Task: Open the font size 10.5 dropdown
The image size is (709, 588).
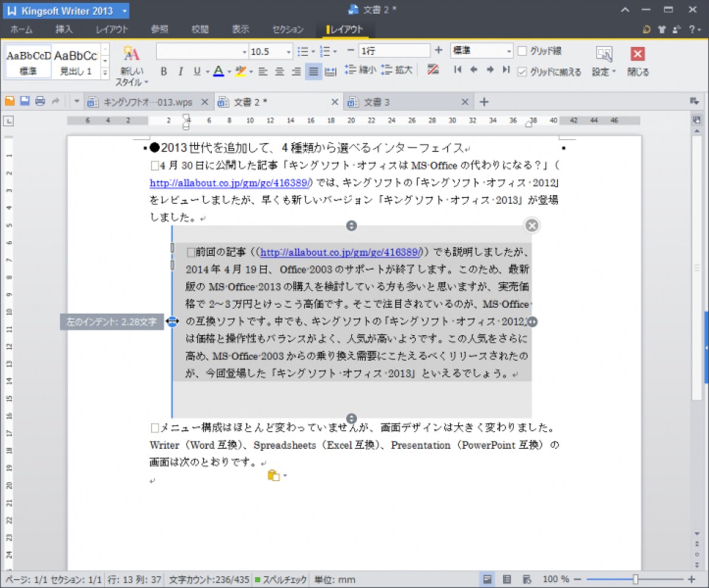Action: tap(288, 51)
